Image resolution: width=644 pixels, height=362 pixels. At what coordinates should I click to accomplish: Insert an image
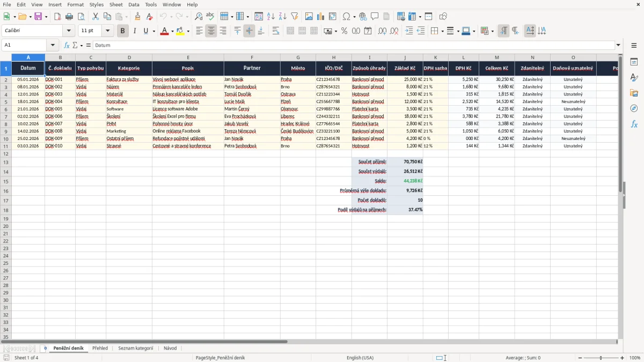[309, 17]
